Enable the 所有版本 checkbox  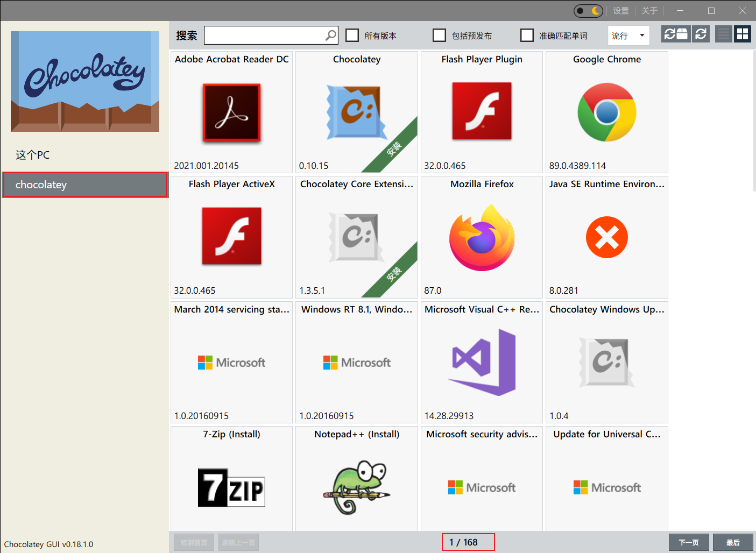pyautogui.click(x=352, y=35)
